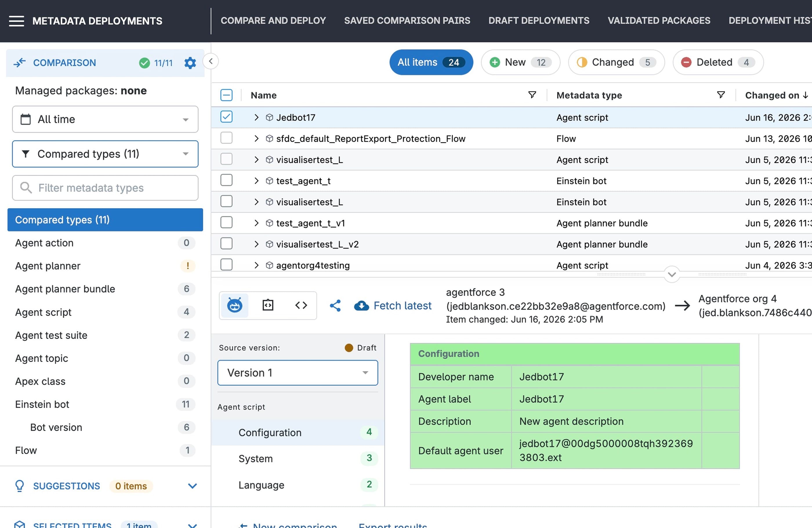The width and height of the screenshot is (812, 528).
Task: Click the green 11/11 status checkmark
Action: click(144, 63)
